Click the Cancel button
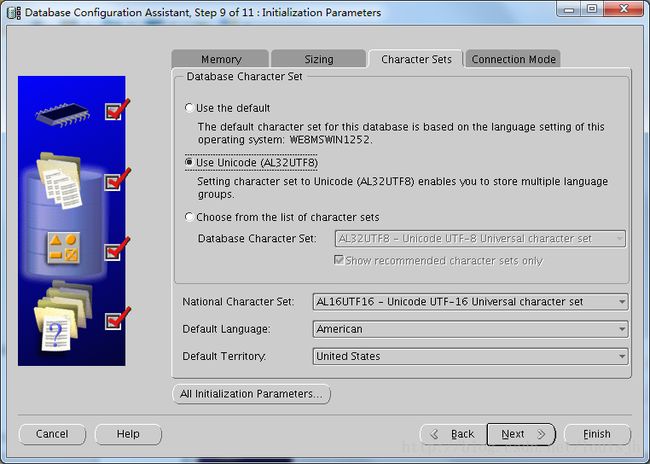Screen dimensions: 650x464 pos(52,434)
